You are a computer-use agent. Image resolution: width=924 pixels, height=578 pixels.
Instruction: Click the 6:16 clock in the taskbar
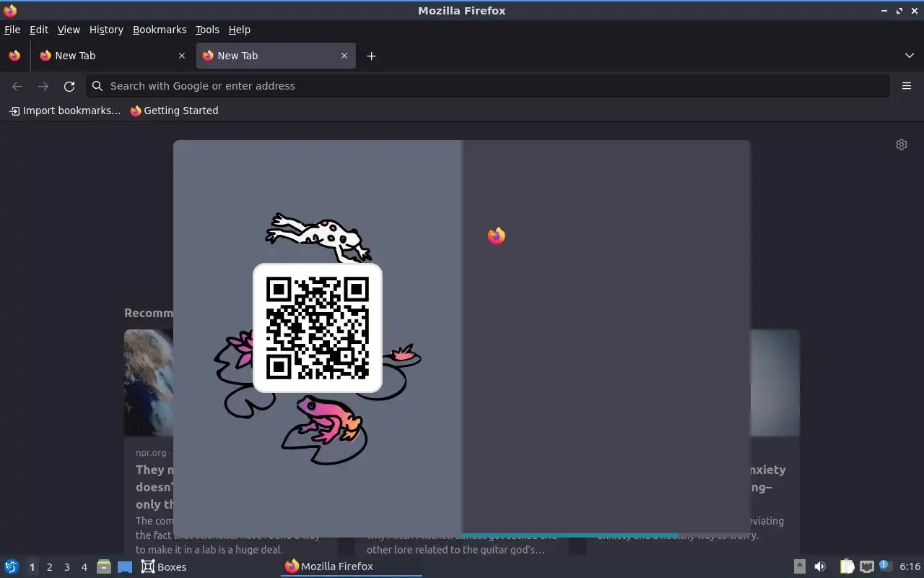point(910,566)
